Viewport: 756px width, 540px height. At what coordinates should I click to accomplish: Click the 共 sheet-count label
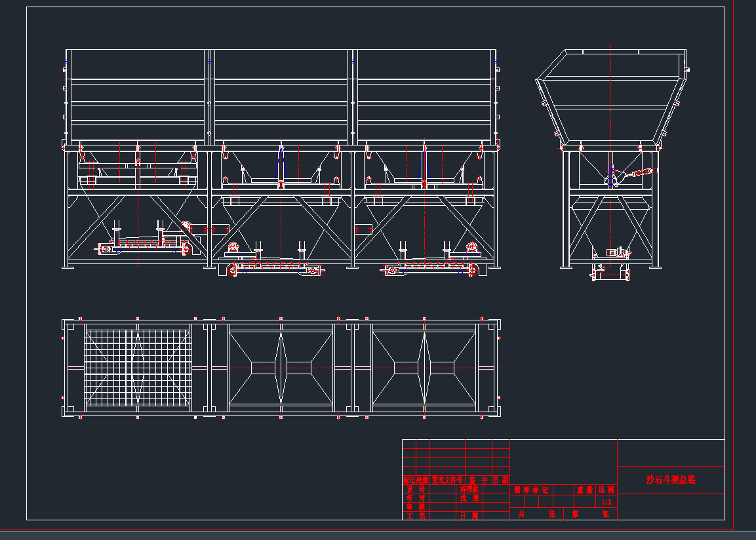tap(521, 514)
